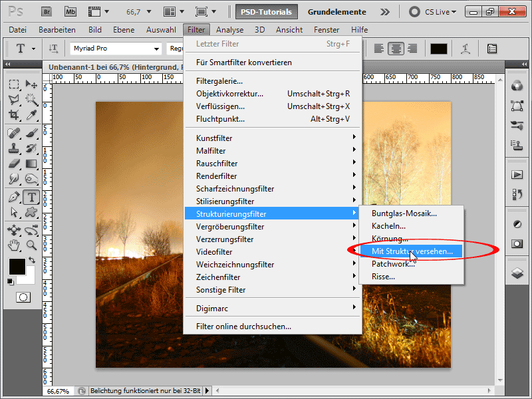The height and width of the screenshot is (399, 532).
Task: Collapse the toolbox panel double arrow
Action: (x=7, y=64)
